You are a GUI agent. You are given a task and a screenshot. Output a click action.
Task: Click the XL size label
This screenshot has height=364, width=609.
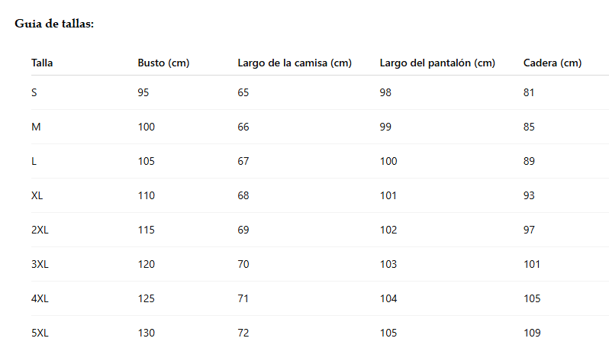tap(37, 195)
